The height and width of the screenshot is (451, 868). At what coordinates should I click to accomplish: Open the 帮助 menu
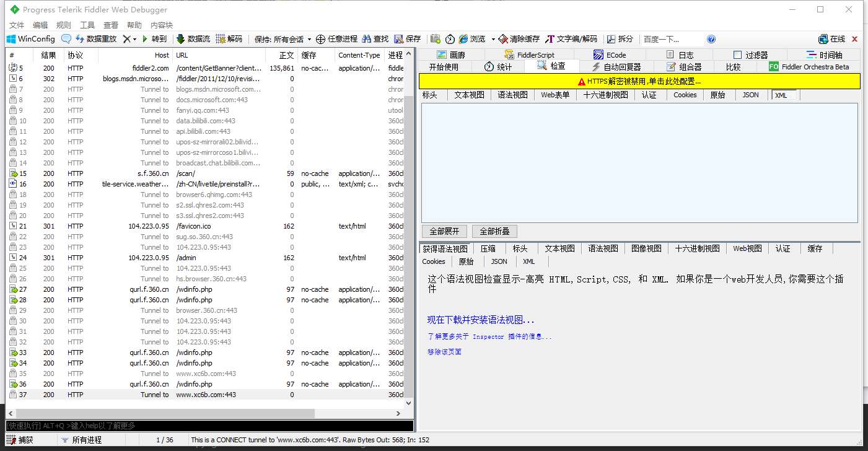[134, 25]
